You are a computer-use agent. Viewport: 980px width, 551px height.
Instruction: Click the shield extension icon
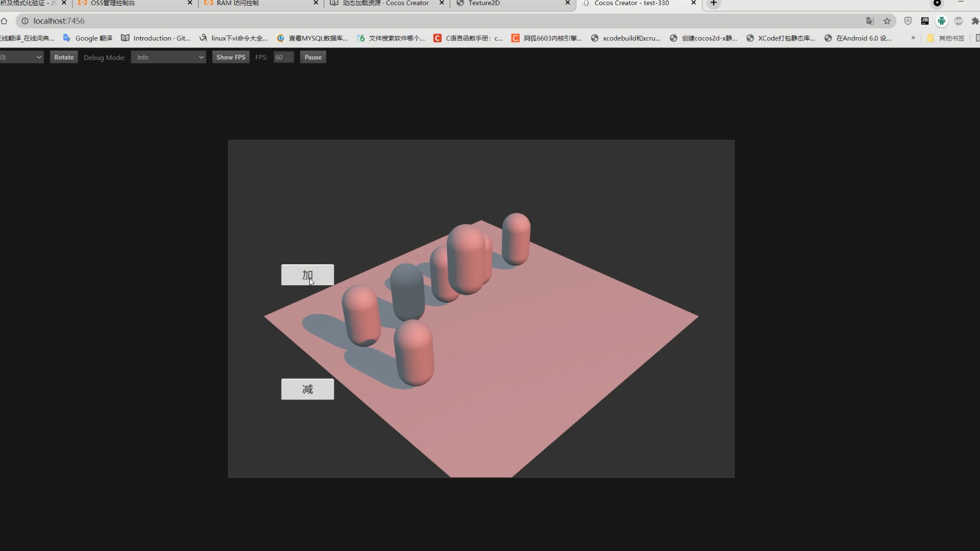click(x=908, y=21)
